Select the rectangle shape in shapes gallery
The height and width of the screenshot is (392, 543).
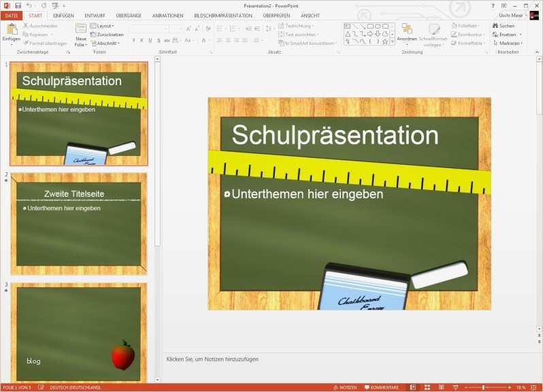coord(370,27)
